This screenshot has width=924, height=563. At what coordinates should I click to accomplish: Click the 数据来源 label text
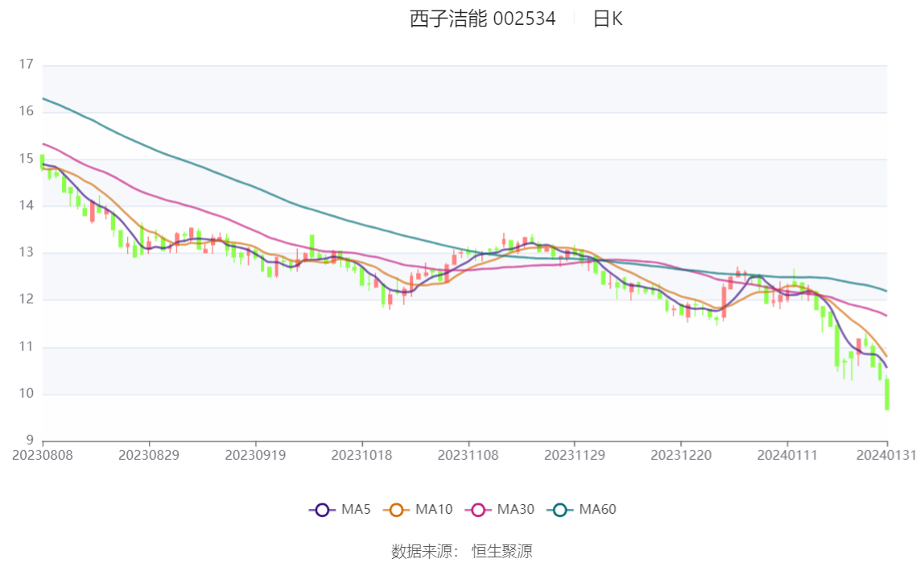pos(422,551)
